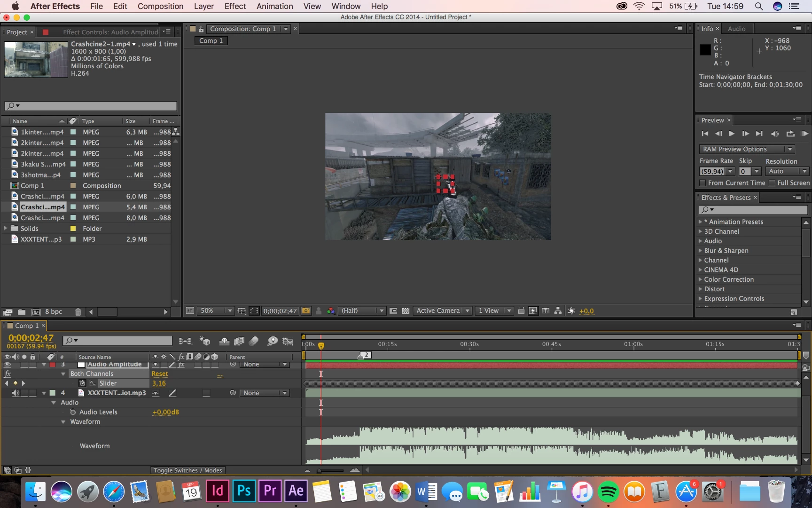Open 1 View layout dropdown

coord(494,311)
